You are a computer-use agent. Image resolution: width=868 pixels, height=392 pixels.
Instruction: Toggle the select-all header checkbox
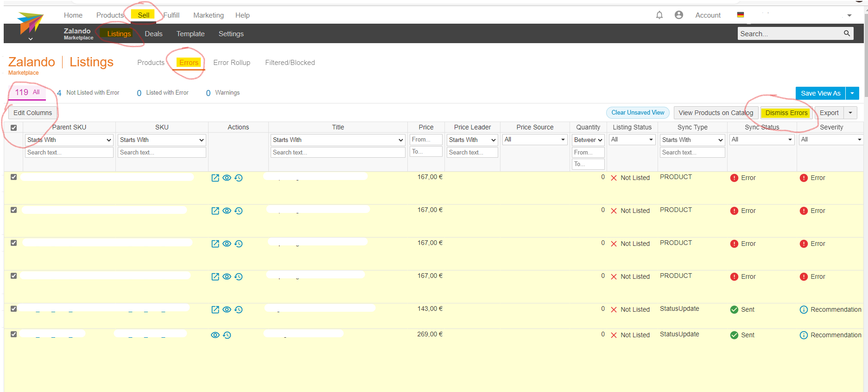[x=13, y=128]
